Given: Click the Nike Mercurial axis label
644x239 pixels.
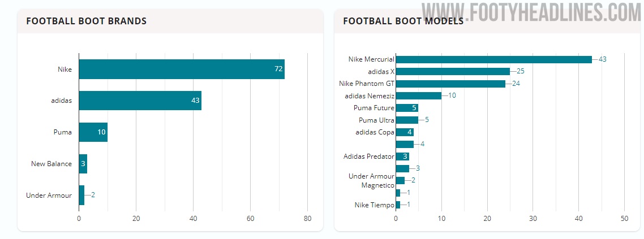Looking at the screenshot, I should click(x=371, y=59).
